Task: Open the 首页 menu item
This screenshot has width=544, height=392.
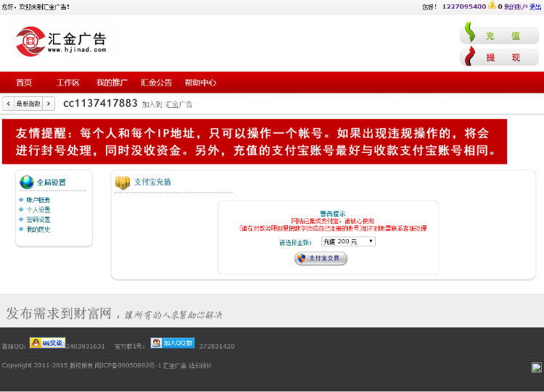Action: 24,83
